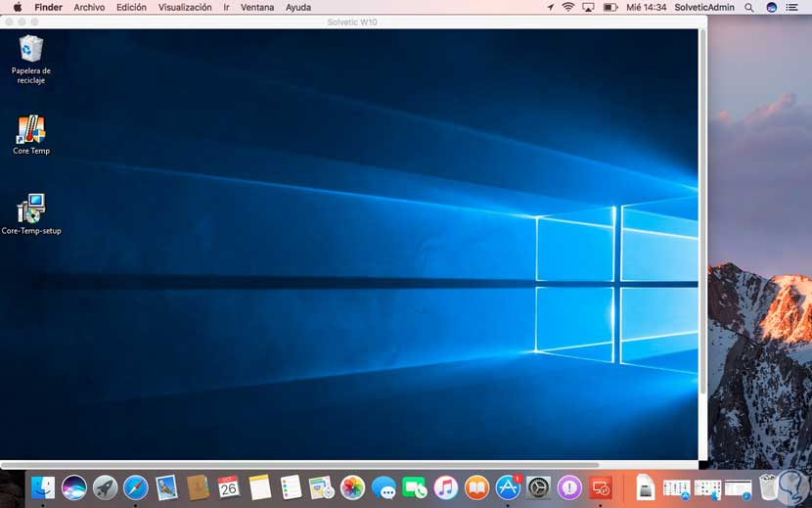Open purple Feedback Assistant icon in Dock
The height and width of the screenshot is (508, 812).
(x=569, y=487)
